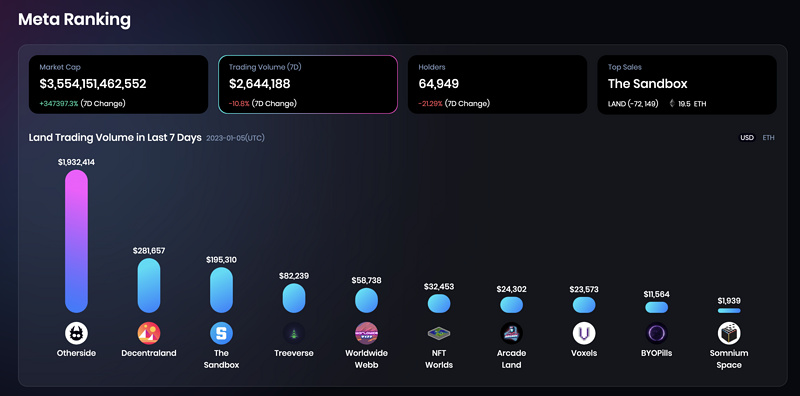
Task: Click the tall pink Otherside volume bar
Action: coord(77,241)
